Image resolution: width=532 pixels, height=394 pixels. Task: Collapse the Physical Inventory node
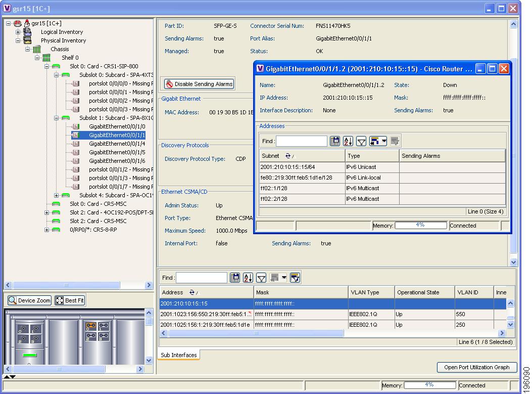[x=18, y=40]
